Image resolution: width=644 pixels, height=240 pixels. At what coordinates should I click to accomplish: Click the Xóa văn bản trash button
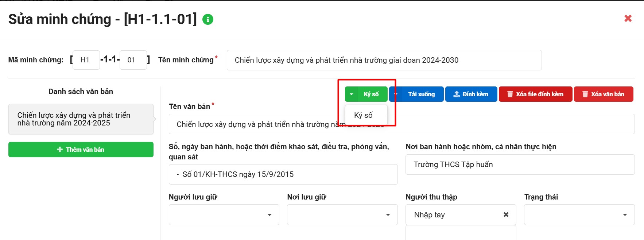pyautogui.click(x=603, y=94)
